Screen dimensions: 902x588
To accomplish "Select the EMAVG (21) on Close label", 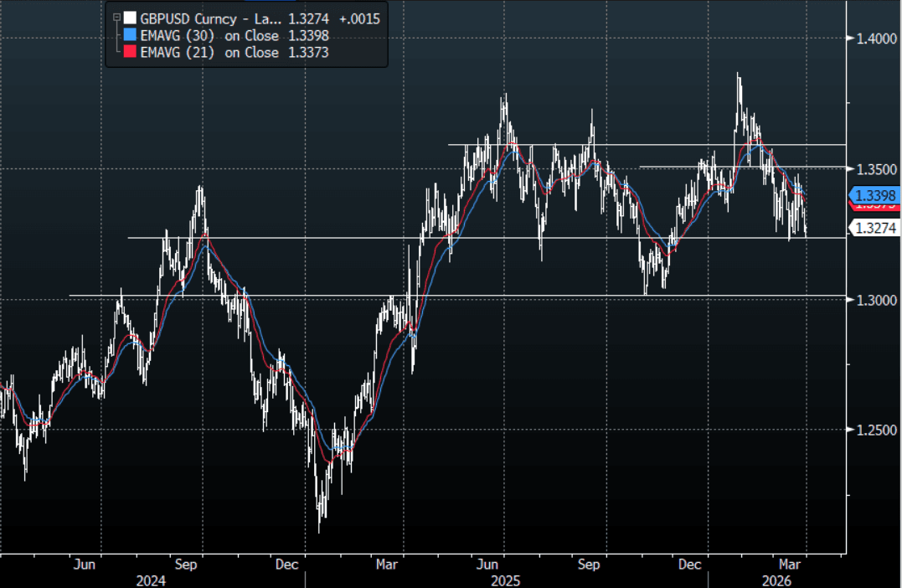I will [x=209, y=52].
